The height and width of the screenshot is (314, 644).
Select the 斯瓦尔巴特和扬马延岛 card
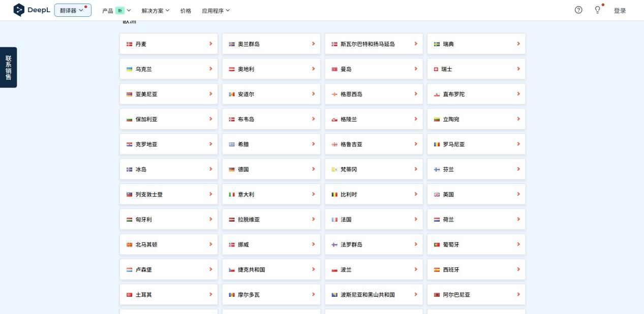(x=374, y=44)
